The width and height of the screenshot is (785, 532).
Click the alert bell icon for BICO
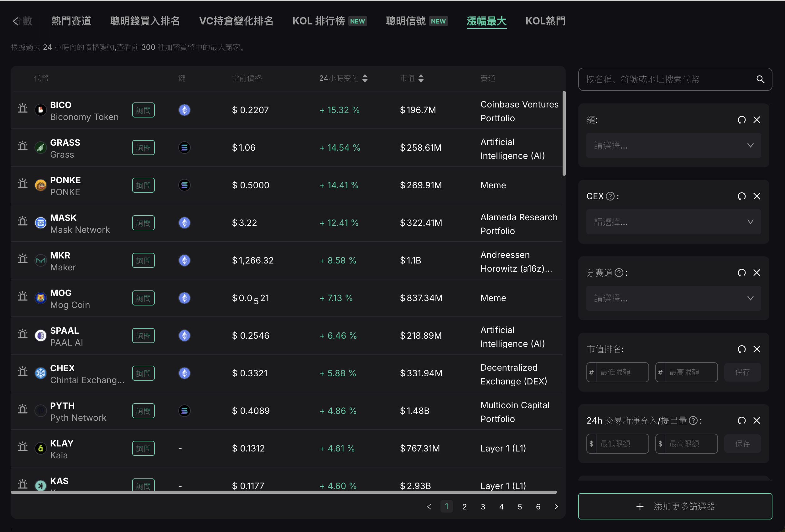pos(23,108)
